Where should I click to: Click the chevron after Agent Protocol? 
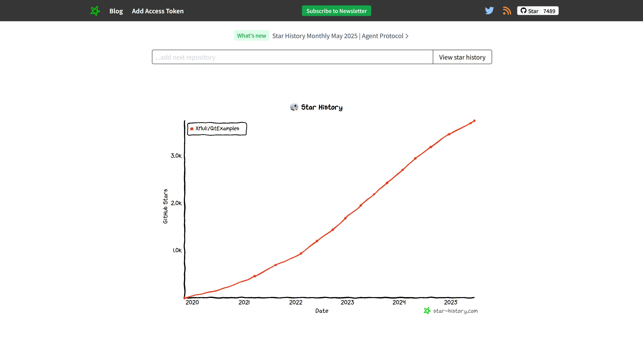407,36
